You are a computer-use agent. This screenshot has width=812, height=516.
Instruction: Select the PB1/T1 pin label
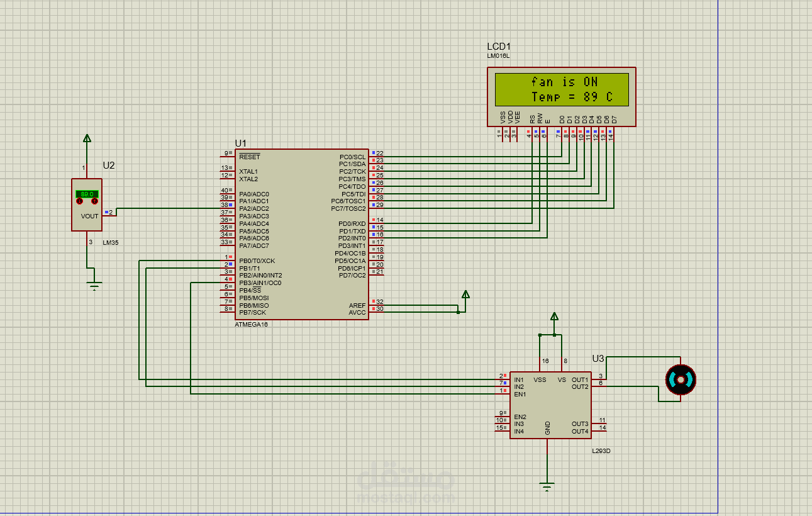250,268
